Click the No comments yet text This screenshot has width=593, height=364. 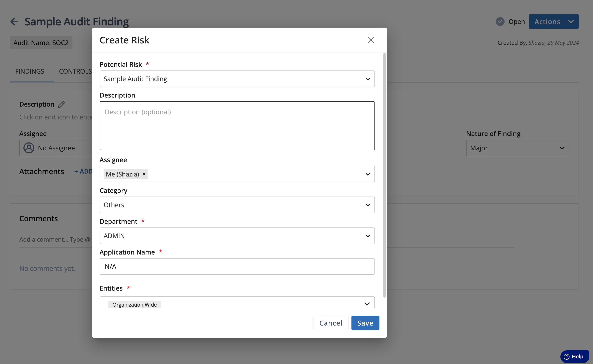point(47,268)
